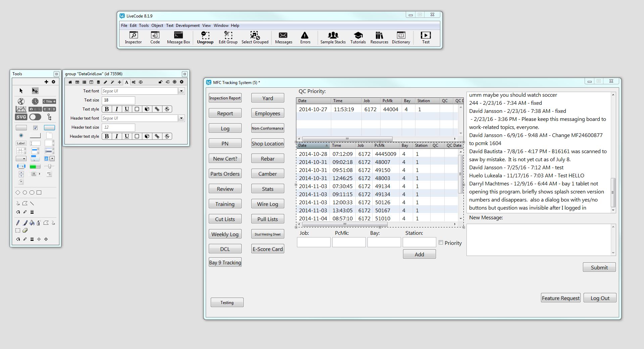
Task: Toggle italic in Header text style
Action: (117, 136)
